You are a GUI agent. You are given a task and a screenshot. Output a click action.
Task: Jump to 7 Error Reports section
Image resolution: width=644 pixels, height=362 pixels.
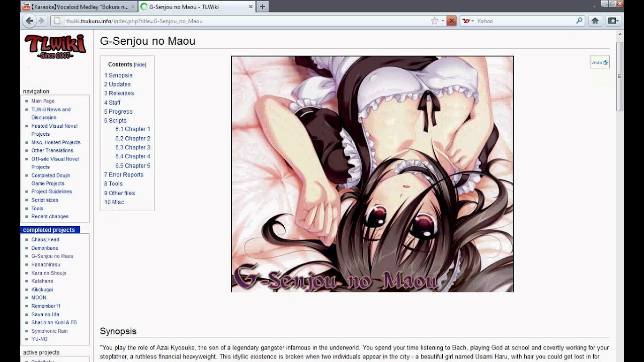tap(124, 175)
